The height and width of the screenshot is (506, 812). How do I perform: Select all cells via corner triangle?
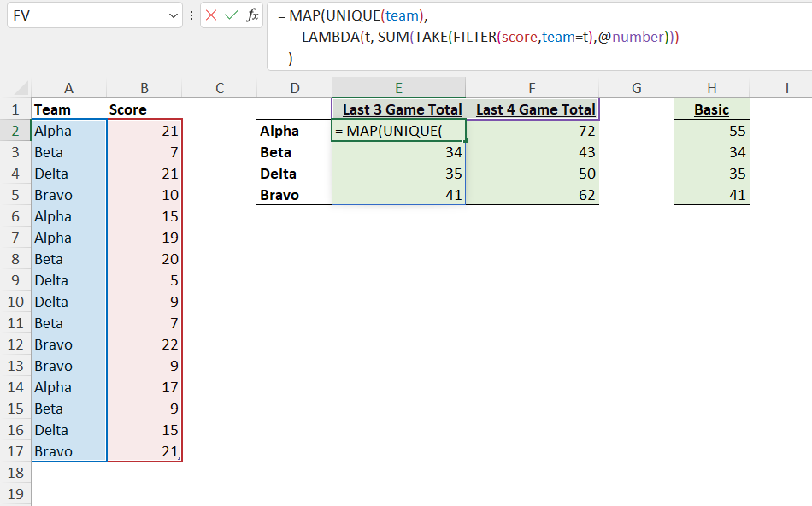[20, 88]
